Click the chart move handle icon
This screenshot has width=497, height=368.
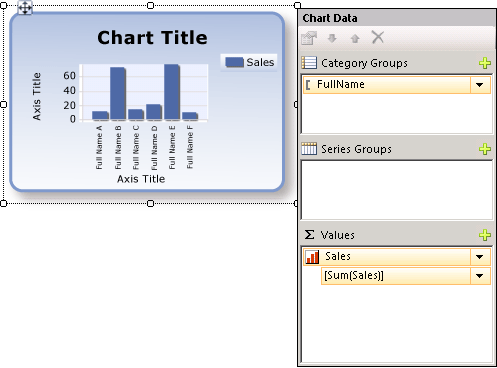tap(25, 8)
